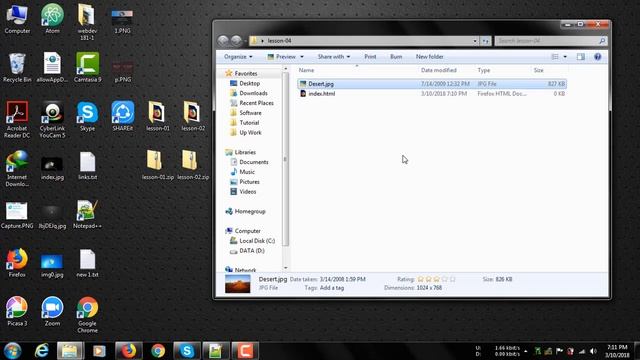Set rating to the first star
This screenshot has height=360, width=640.
(420, 279)
